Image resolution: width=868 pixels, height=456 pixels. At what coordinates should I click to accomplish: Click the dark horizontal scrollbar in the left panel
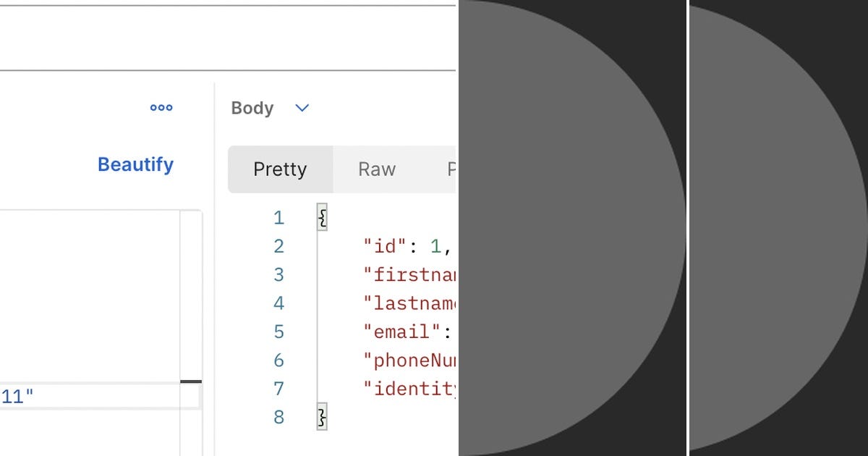point(190,380)
